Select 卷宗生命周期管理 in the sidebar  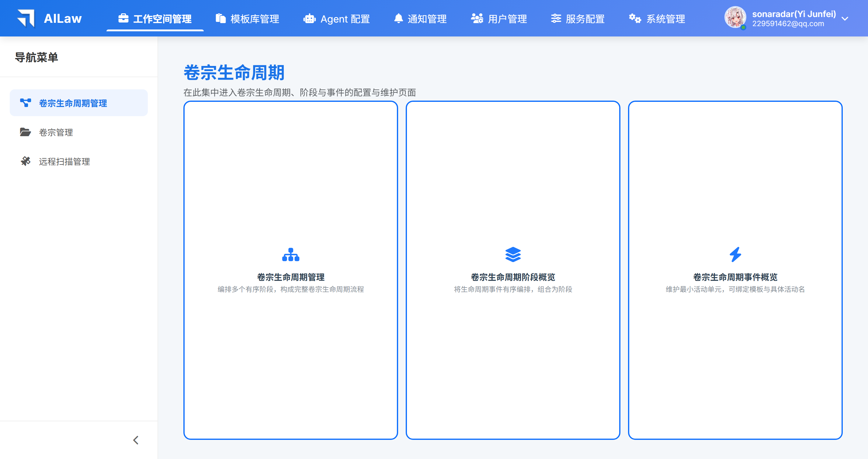[x=73, y=103]
